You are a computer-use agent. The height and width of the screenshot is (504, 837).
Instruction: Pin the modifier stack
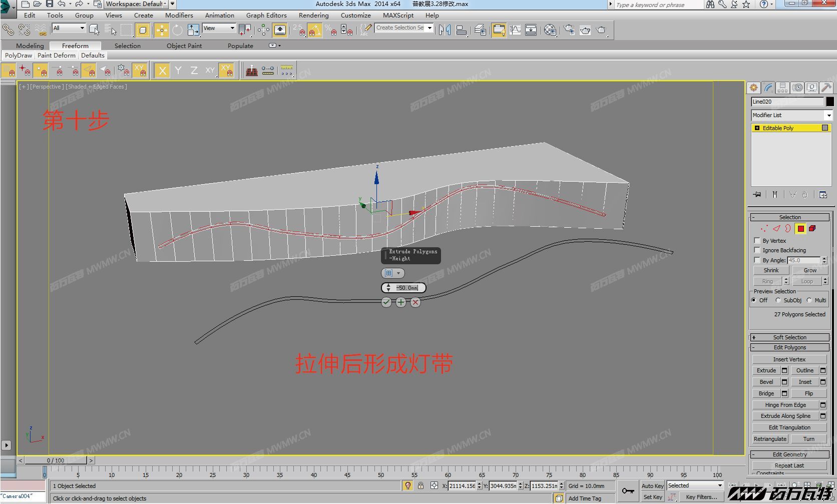pos(757,194)
